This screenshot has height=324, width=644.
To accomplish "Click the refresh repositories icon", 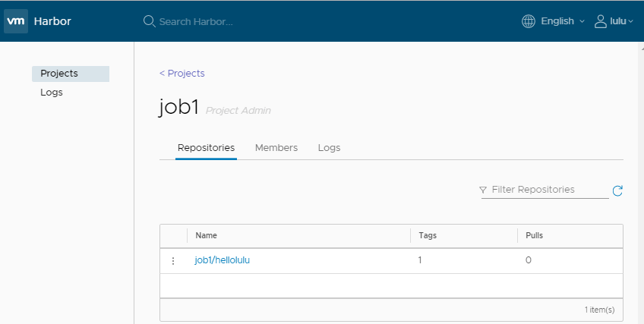I will tap(617, 190).
